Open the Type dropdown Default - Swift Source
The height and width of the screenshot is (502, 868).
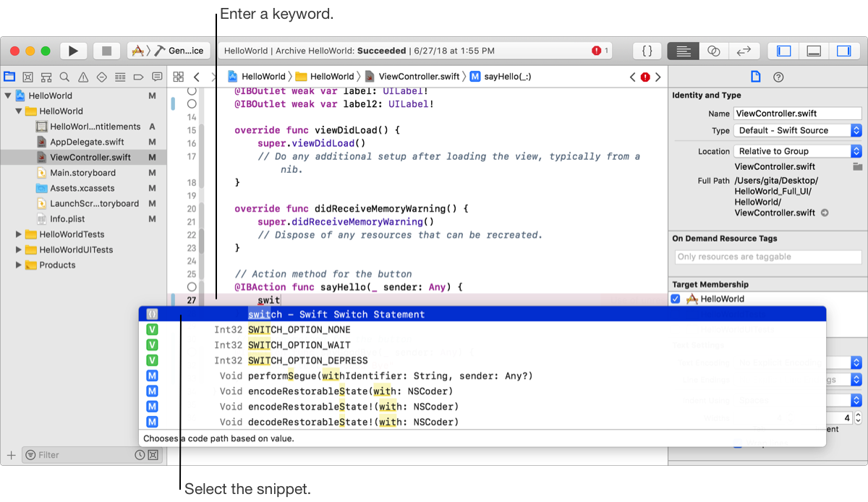tap(798, 131)
